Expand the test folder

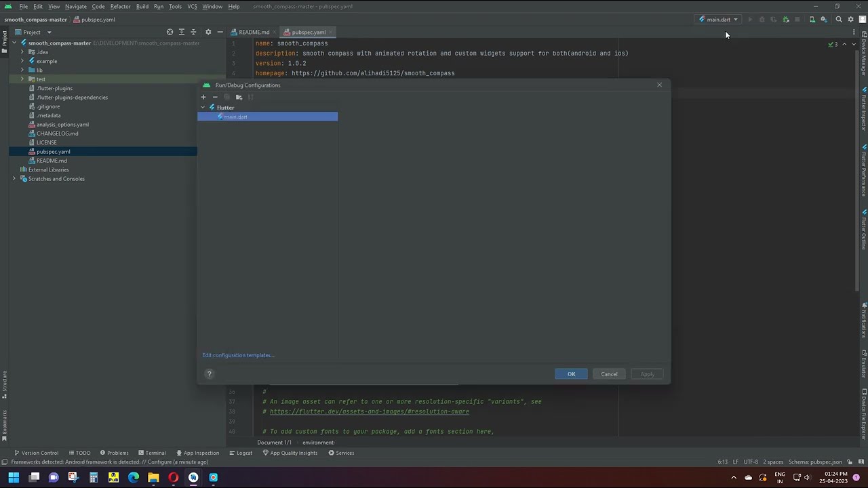point(22,79)
